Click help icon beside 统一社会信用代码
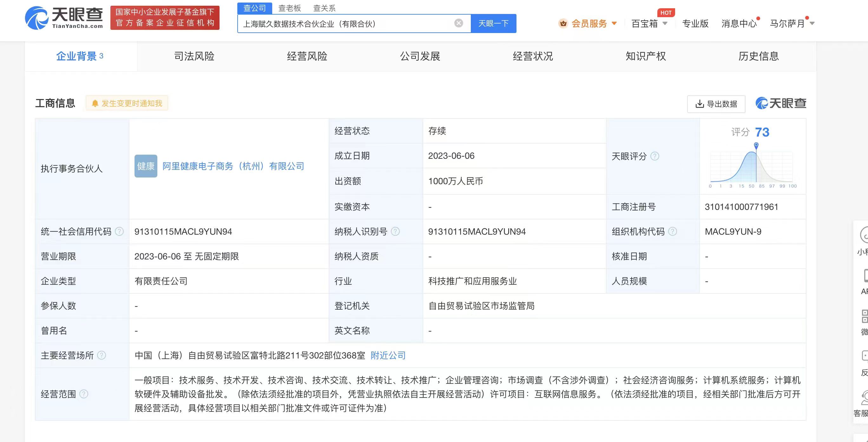Image resolution: width=868 pixels, height=442 pixels. coord(119,231)
